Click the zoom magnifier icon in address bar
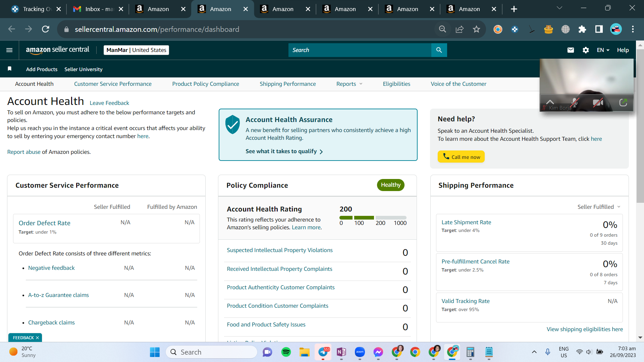Screen dimensions: 644x362 coord(442,29)
